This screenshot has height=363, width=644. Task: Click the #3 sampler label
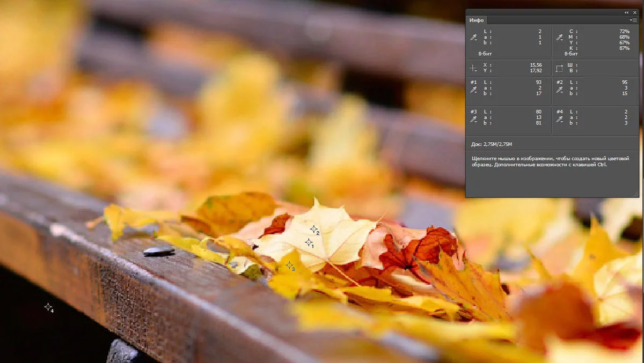click(474, 112)
